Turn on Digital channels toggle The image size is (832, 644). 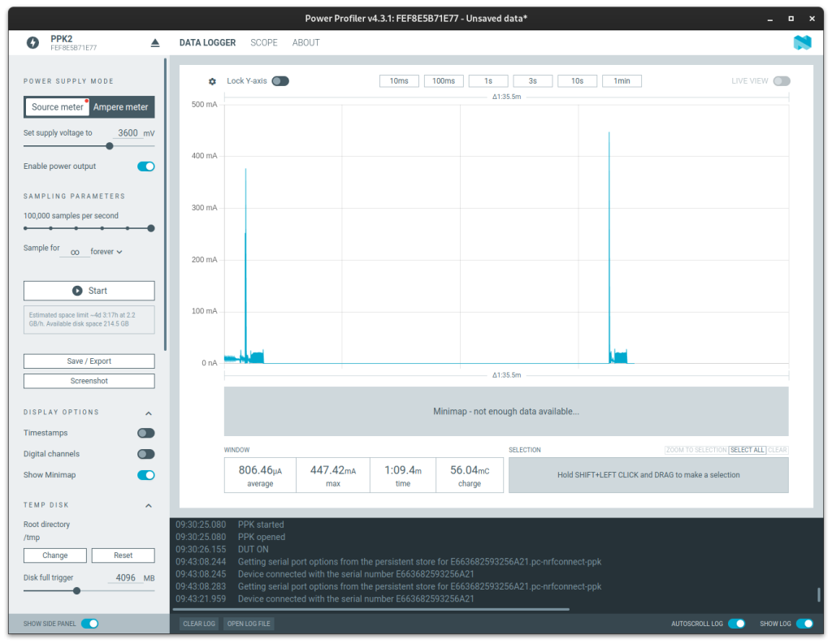pos(146,454)
